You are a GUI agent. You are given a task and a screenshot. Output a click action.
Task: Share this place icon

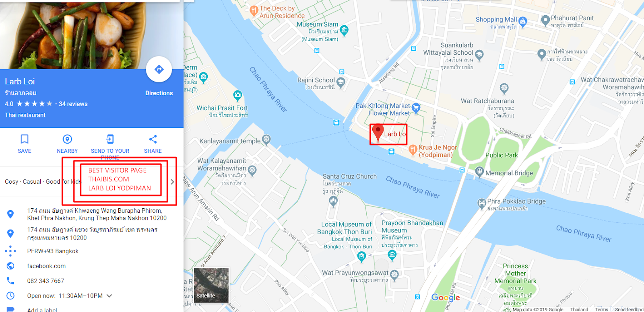click(x=153, y=139)
